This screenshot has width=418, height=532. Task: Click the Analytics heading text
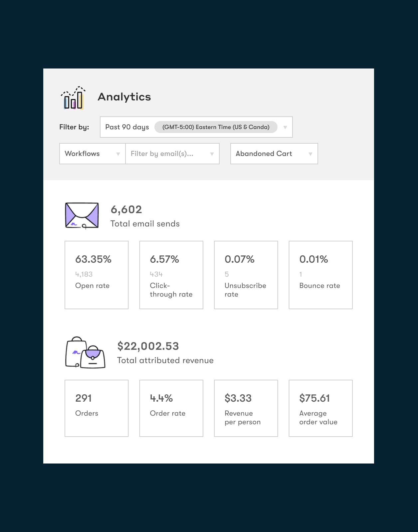(x=124, y=97)
